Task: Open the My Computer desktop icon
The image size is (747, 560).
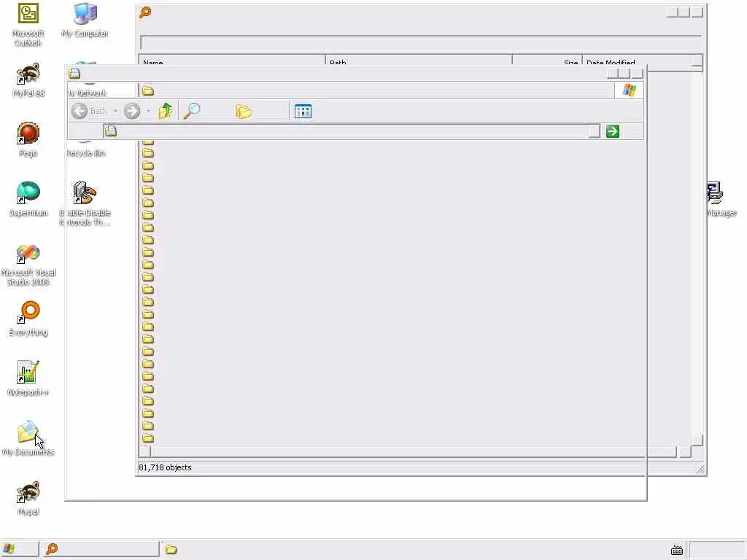Action: coord(85,20)
